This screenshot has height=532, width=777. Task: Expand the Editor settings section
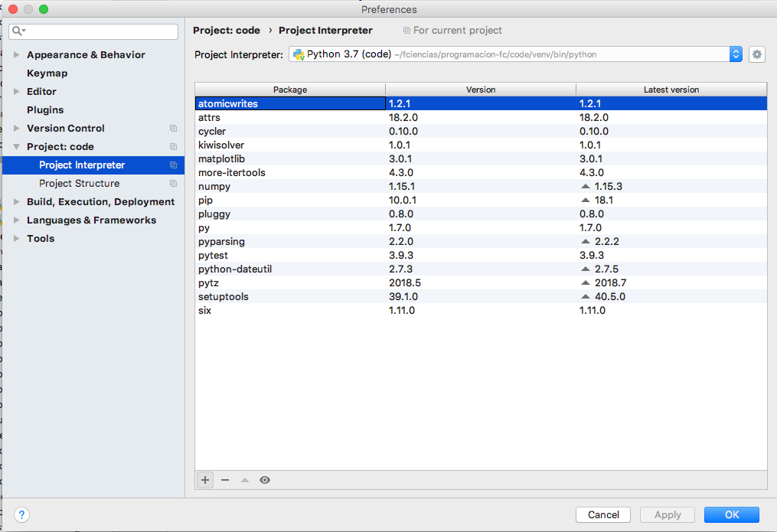[16, 92]
